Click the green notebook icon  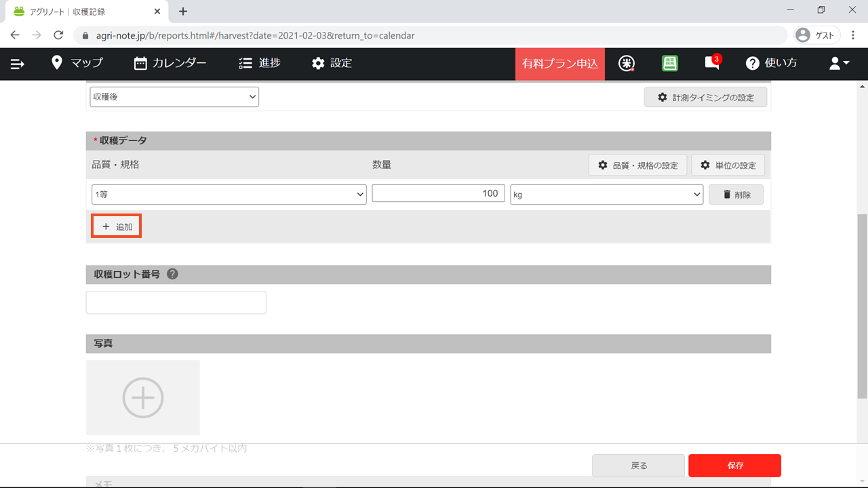(x=670, y=63)
